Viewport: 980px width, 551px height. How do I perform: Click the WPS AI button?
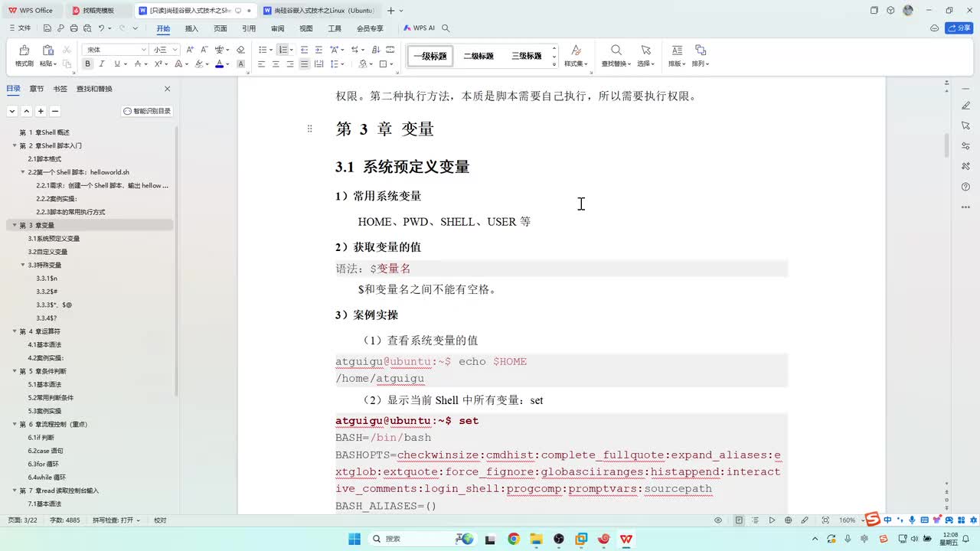click(419, 28)
